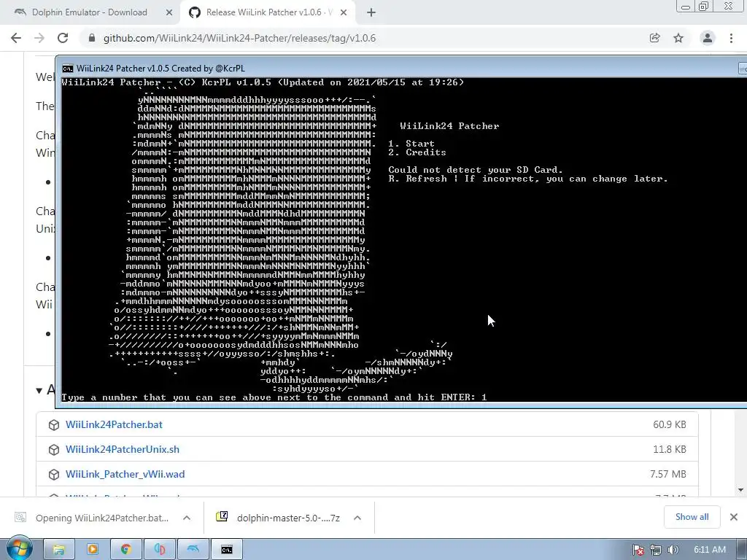Download WiiLink_Patcher_vWii.wad

pyautogui.click(x=125, y=474)
